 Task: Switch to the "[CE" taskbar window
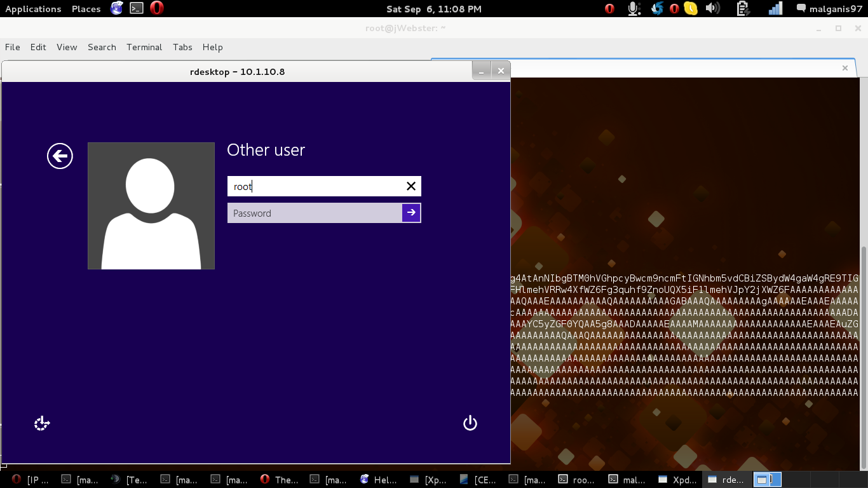click(478, 480)
